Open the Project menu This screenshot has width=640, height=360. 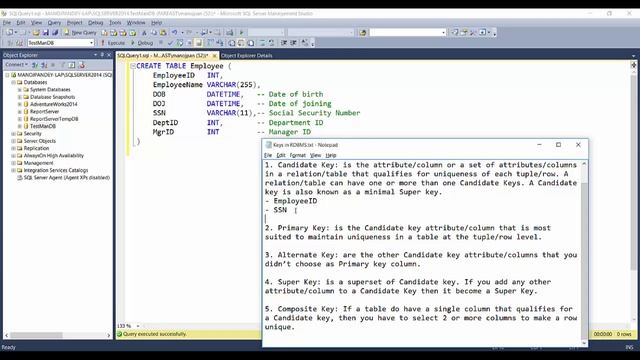(x=75, y=22)
